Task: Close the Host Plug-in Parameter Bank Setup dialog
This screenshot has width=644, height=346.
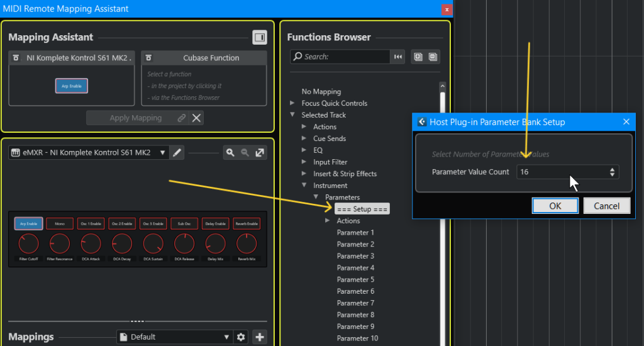Action: 626,121
